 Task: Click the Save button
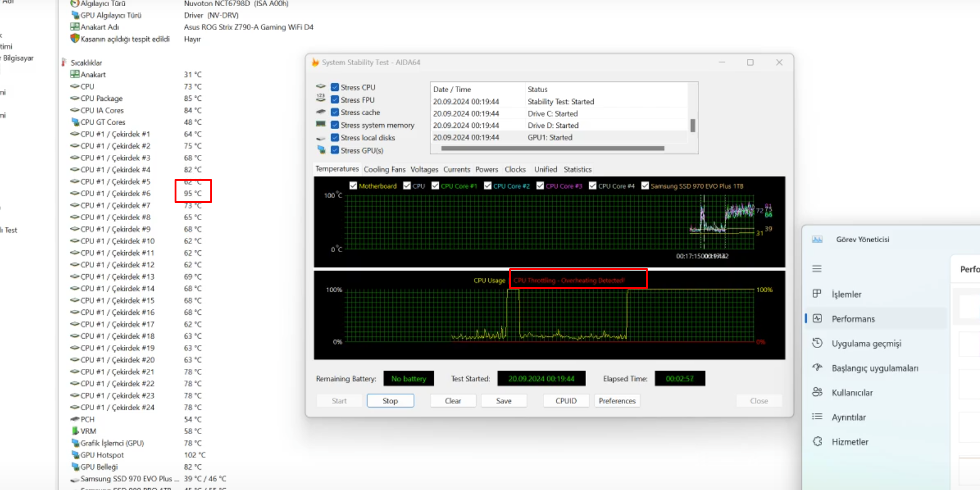pyautogui.click(x=504, y=401)
